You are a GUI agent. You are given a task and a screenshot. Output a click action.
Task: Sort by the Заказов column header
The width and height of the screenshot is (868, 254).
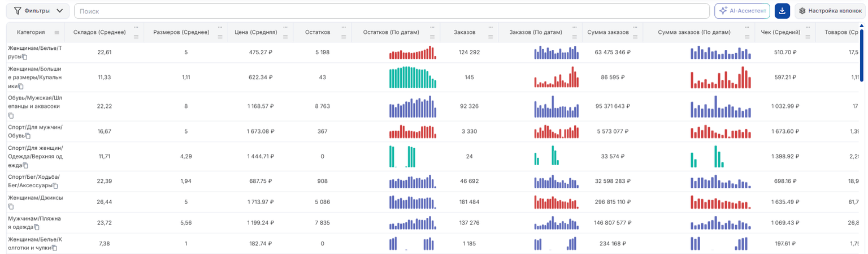click(x=465, y=32)
